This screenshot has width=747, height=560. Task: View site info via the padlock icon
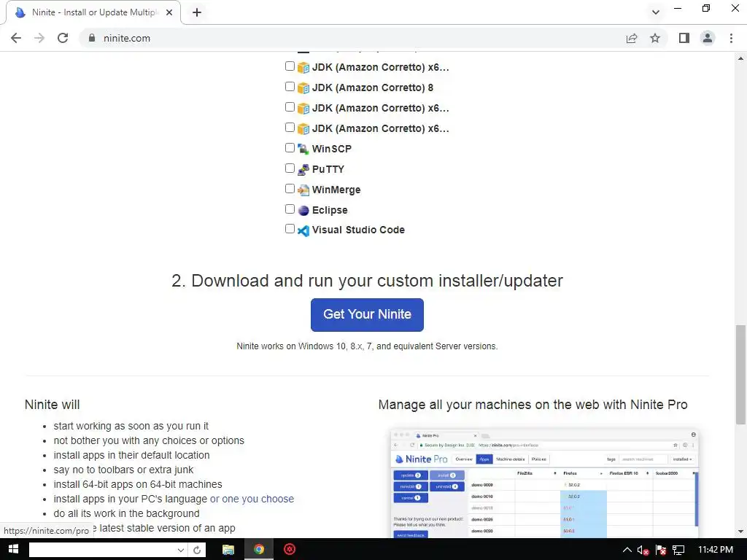pyautogui.click(x=92, y=38)
